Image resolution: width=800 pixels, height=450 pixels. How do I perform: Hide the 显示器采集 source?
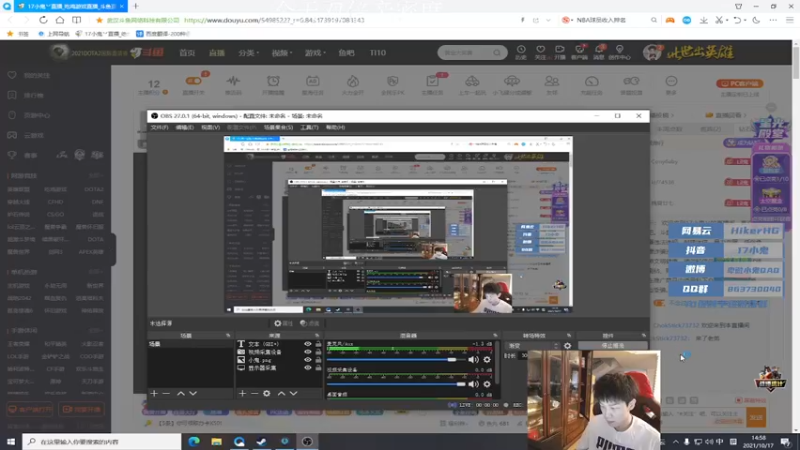click(x=308, y=367)
